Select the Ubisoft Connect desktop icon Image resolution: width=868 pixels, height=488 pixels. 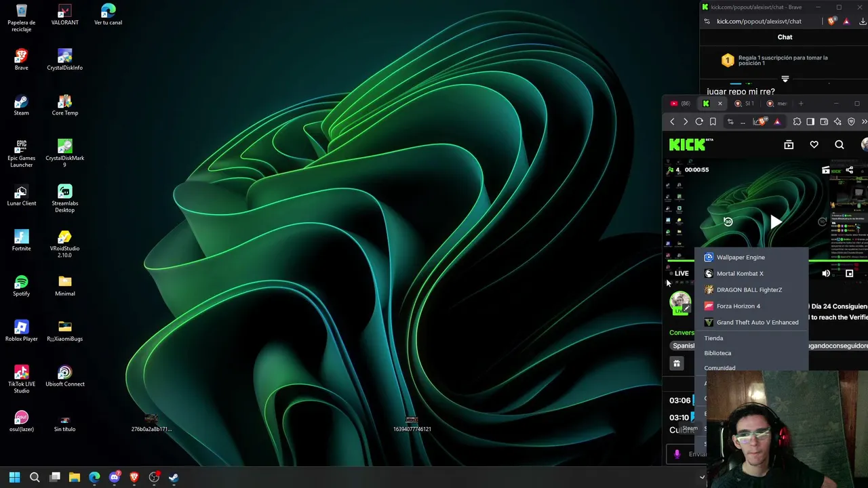pyautogui.click(x=64, y=376)
